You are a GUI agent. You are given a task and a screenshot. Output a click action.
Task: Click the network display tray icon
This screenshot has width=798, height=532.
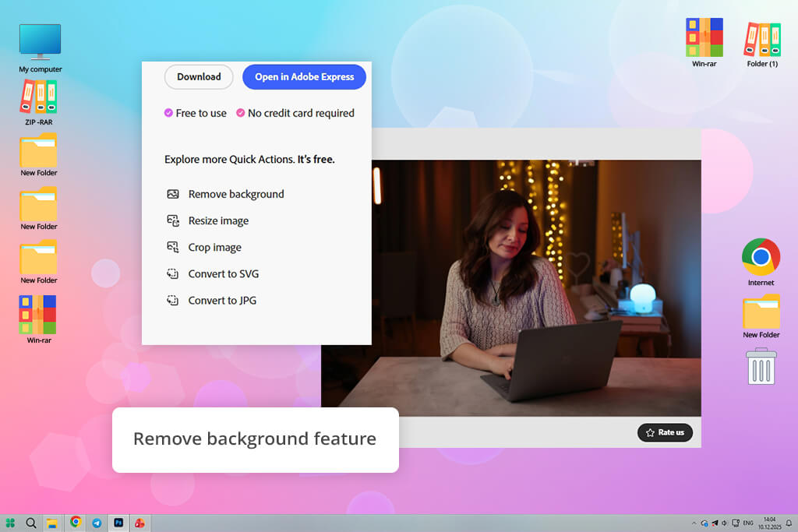tap(736, 523)
